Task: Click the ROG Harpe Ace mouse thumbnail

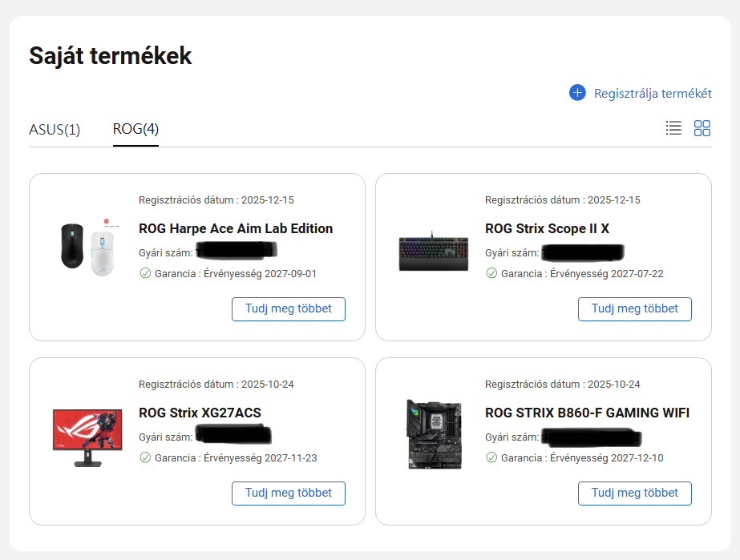Action: [x=87, y=246]
